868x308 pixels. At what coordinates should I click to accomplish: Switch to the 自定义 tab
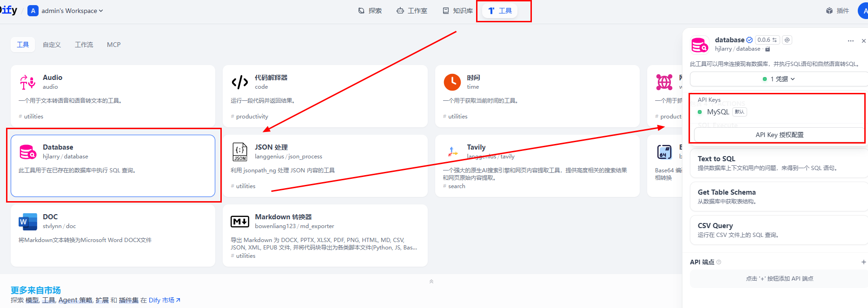(52, 45)
